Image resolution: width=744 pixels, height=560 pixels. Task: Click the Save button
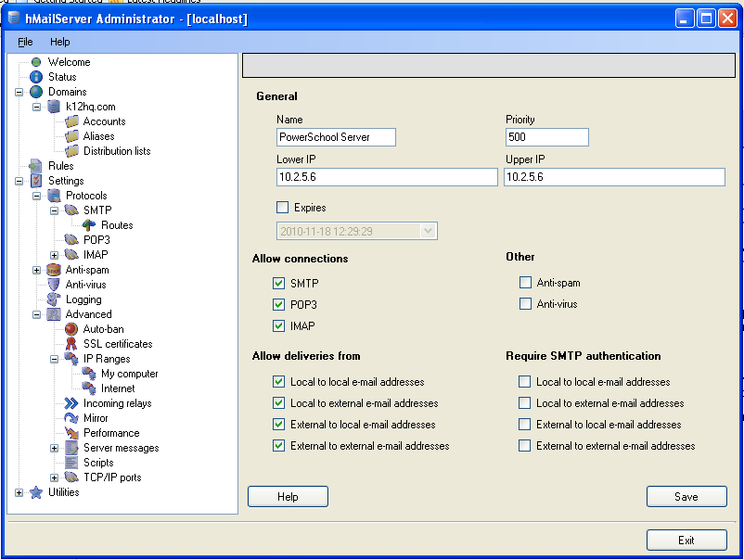[686, 497]
